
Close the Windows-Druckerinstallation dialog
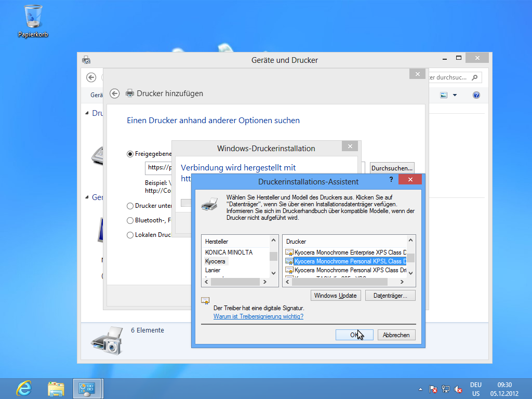point(350,146)
